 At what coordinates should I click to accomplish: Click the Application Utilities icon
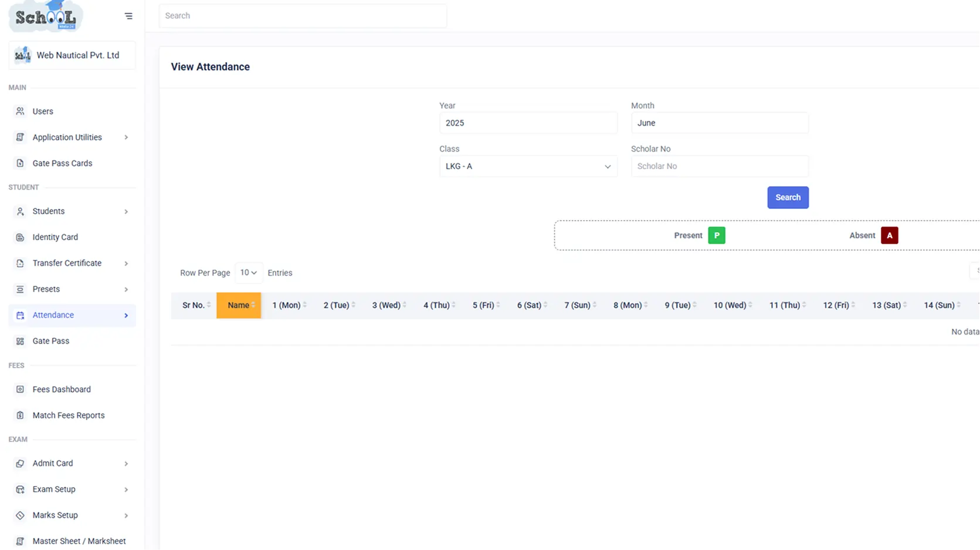point(20,137)
